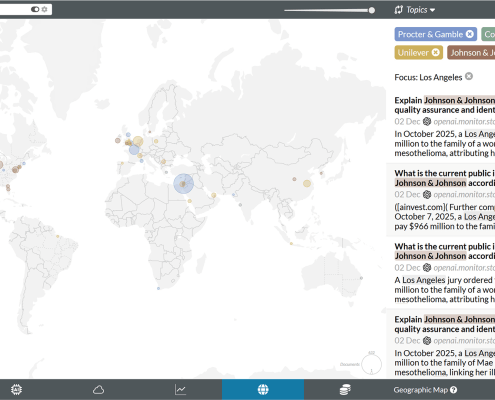495x400 pixels.
Task: Select the yellow dot in northern Brazil
Action: coord(58,236)
